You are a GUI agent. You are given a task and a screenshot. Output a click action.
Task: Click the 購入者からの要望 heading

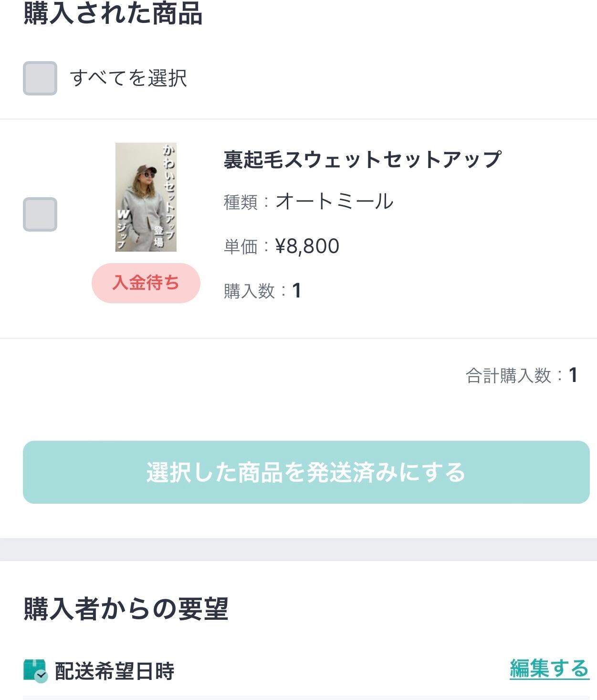point(126,609)
